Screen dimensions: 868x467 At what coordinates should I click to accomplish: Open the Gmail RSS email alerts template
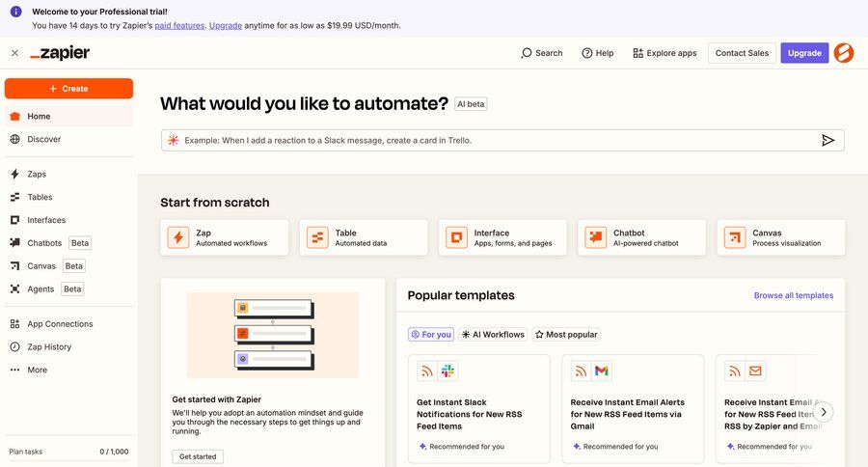[x=633, y=409]
